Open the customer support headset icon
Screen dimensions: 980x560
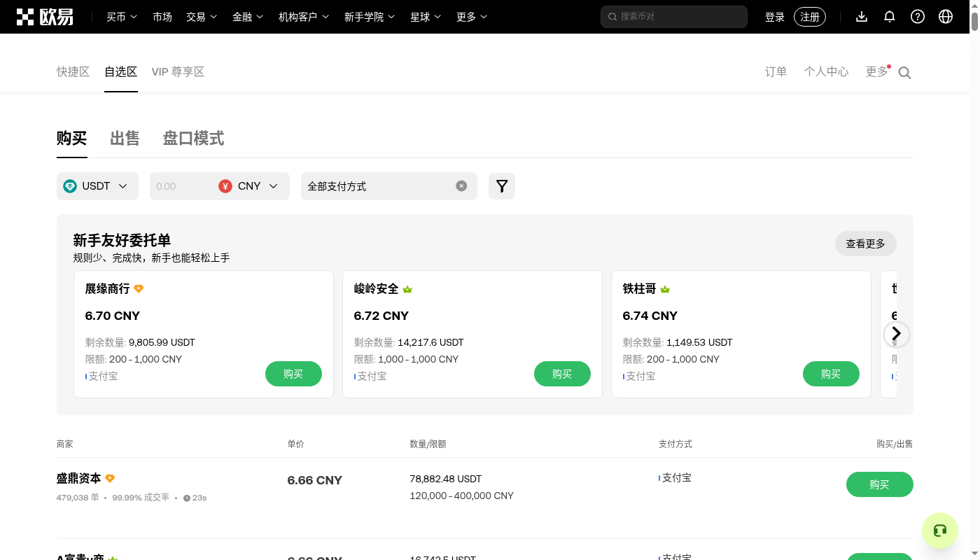(940, 531)
